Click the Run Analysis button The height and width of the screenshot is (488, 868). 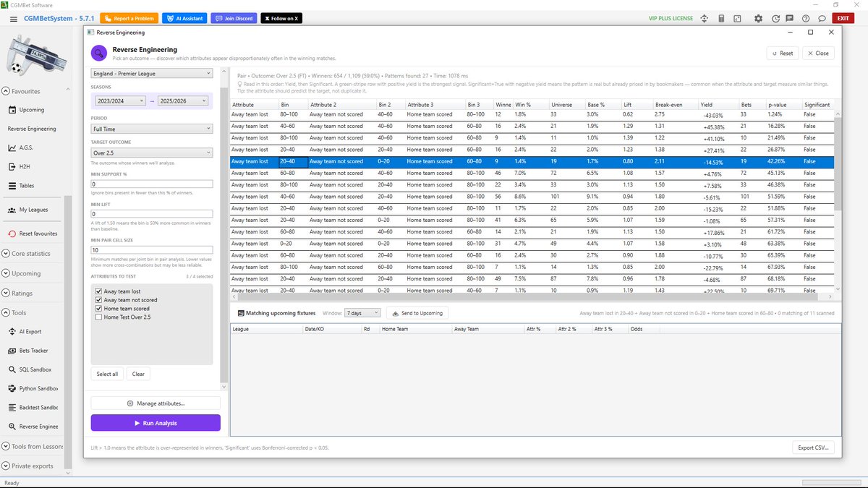coord(156,423)
